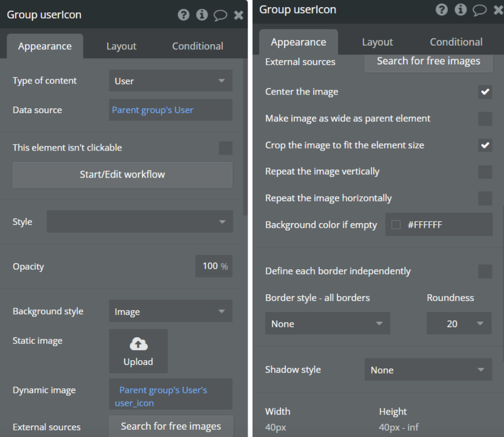Open the Conditional tab in right panel
Screen dimensions: 504x437
(x=456, y=42)
